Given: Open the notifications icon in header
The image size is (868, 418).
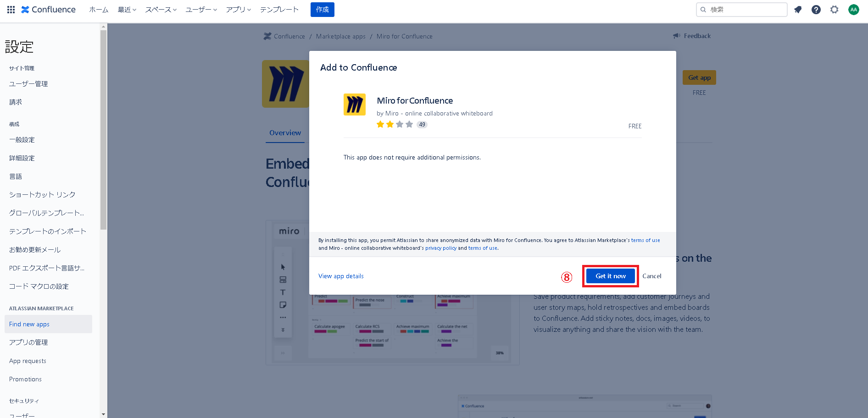Looking at the screenshot, I should point(798,10).
